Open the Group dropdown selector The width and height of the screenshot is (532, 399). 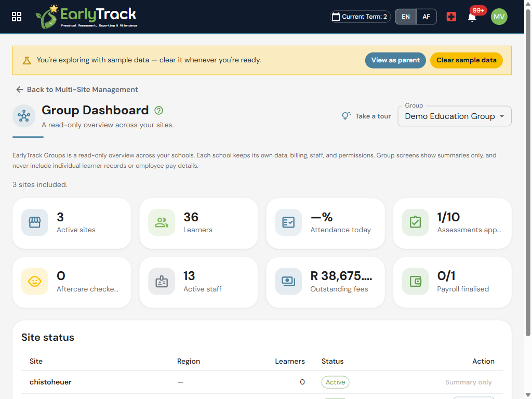455,116
